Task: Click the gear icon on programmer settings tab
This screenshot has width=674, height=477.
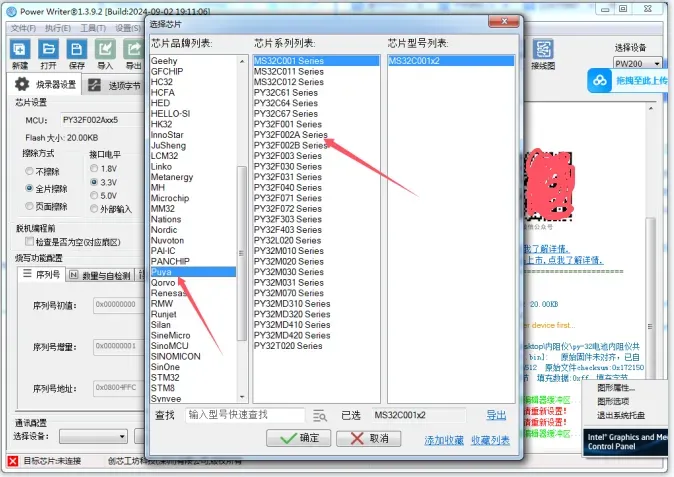Action: pyautogui.click(x=22, y=84)
